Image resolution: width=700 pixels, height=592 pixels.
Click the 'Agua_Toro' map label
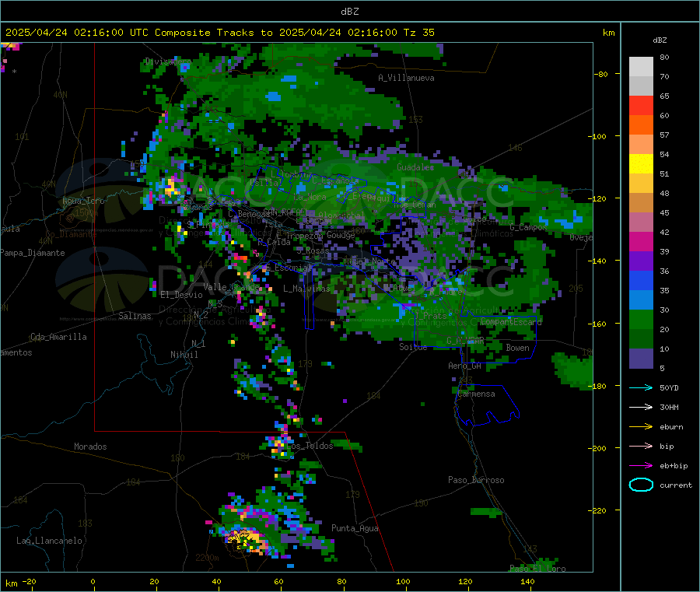pos(83,201)
